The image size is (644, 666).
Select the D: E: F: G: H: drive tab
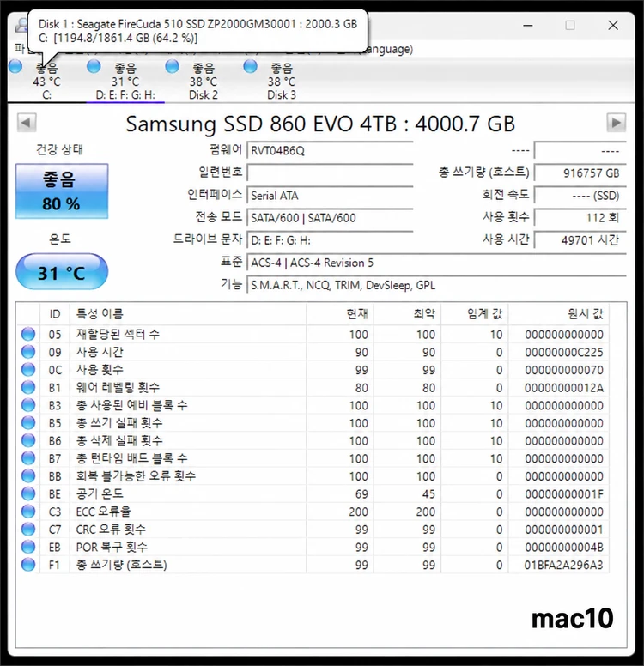click(x=125, y=82)
